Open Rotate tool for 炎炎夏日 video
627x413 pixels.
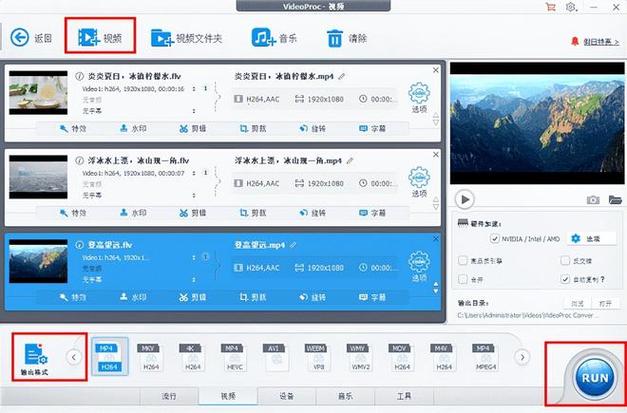point(313,129)
